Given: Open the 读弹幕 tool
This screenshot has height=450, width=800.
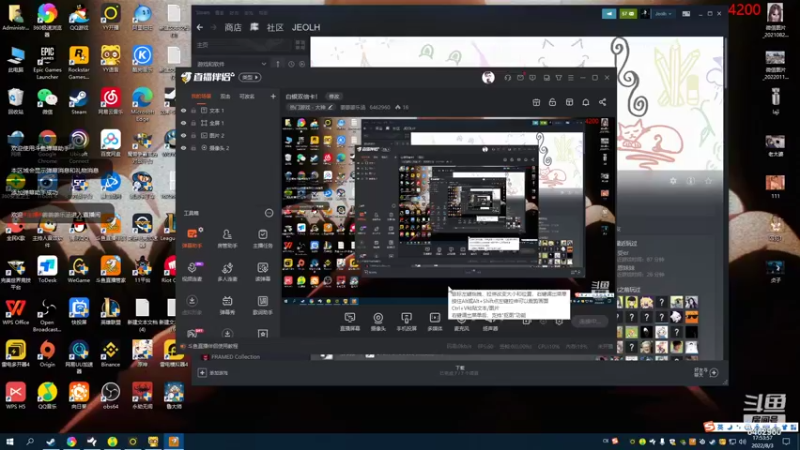Looking at the screenshot, I should click(263, 271).
